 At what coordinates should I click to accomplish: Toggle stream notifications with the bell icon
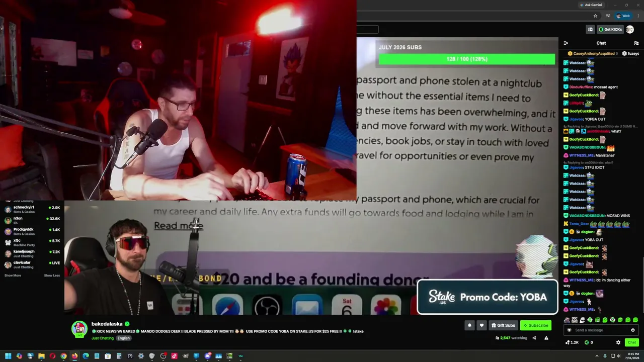point(469,325)
